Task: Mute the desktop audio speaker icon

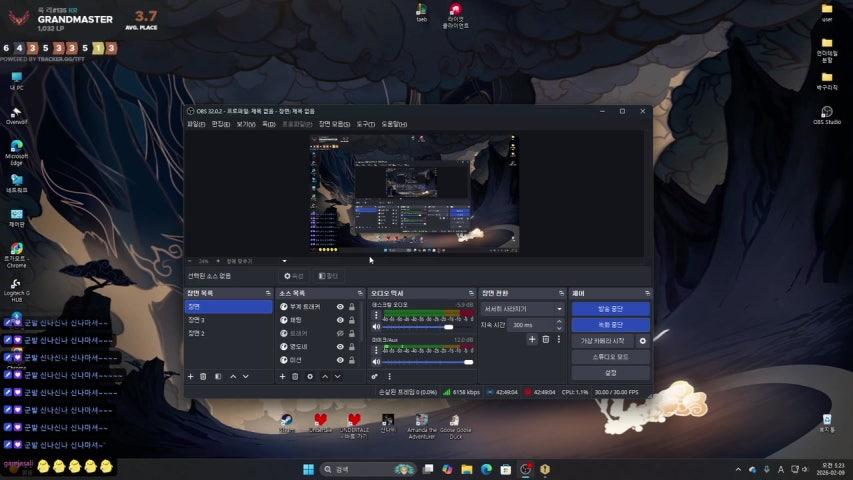Action: [x=376, y=326]
